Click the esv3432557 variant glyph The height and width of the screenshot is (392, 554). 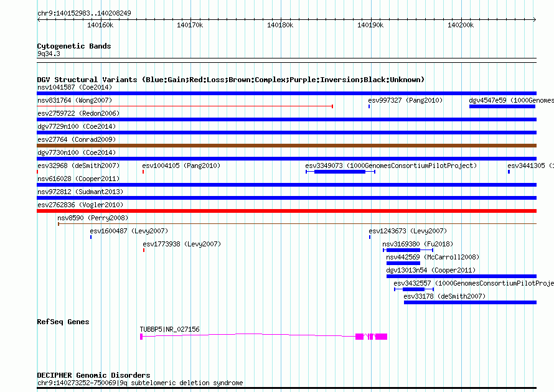414,289
